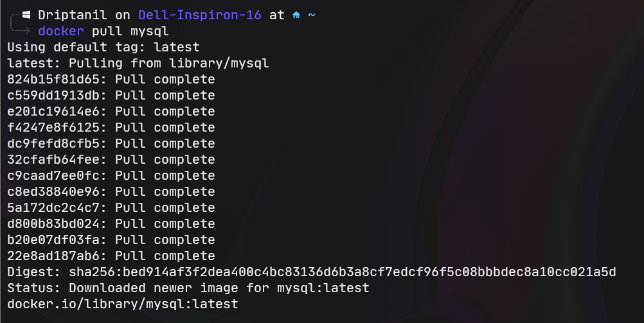
Task: Click the prompt arrow before docker
Action: [24, 31]
